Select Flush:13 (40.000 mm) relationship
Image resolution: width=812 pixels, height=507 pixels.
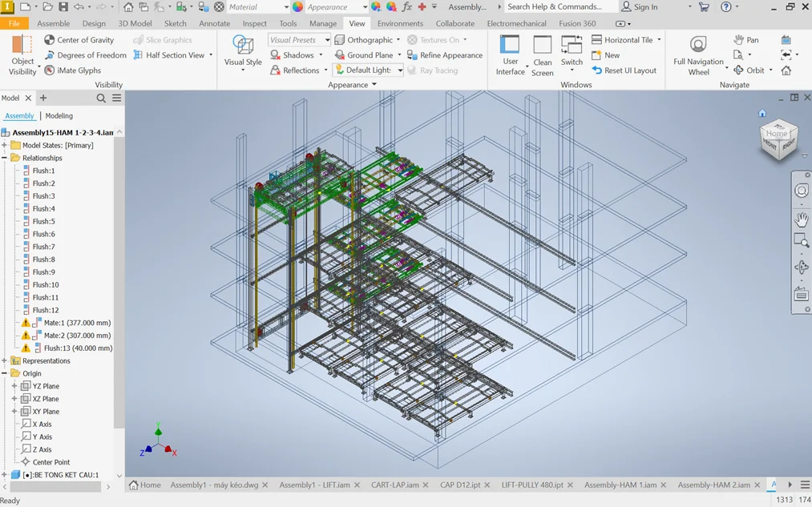[x=78, y=348]
